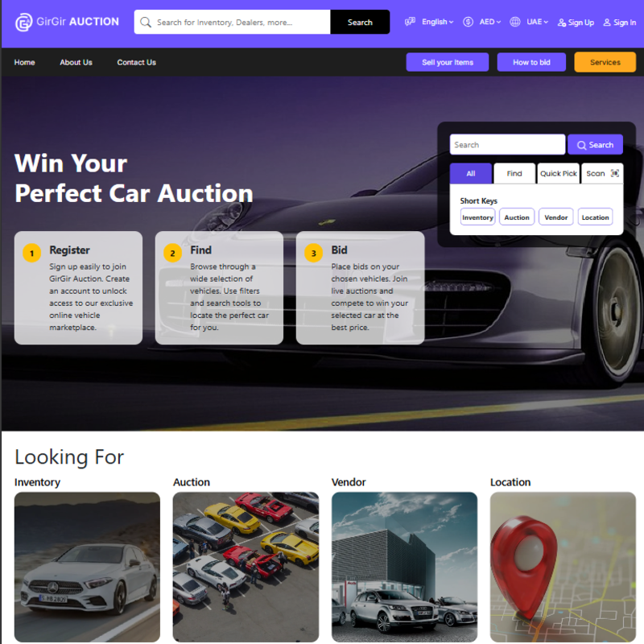
Task: Click the globe country icon
Action: [515, 22]
